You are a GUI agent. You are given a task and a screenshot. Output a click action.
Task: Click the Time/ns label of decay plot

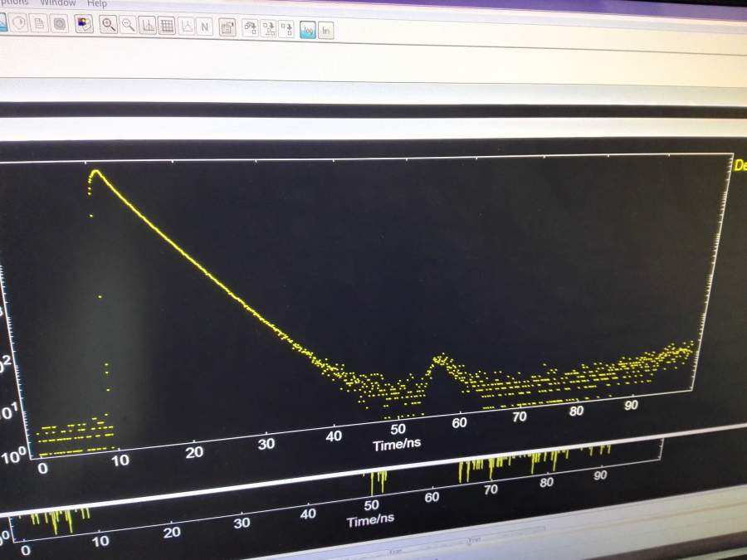[397, 445]
